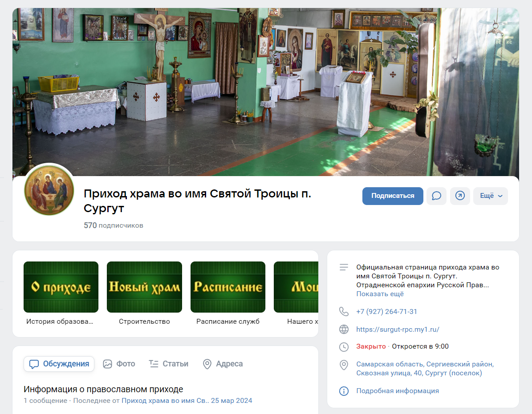The image size is (532, 414).
Task: Switch to the Фото tab
Action: (119, 364)
